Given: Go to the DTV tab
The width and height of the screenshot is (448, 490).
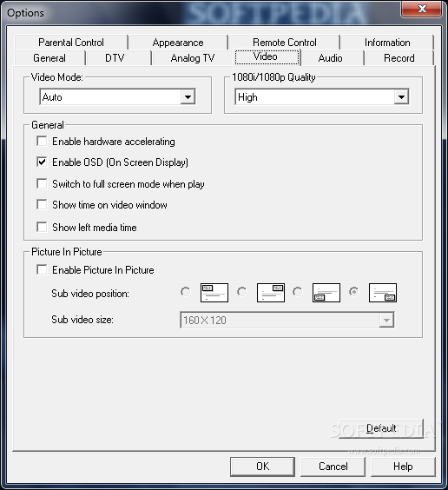Looking at the screenshot, I should [115, 58].
